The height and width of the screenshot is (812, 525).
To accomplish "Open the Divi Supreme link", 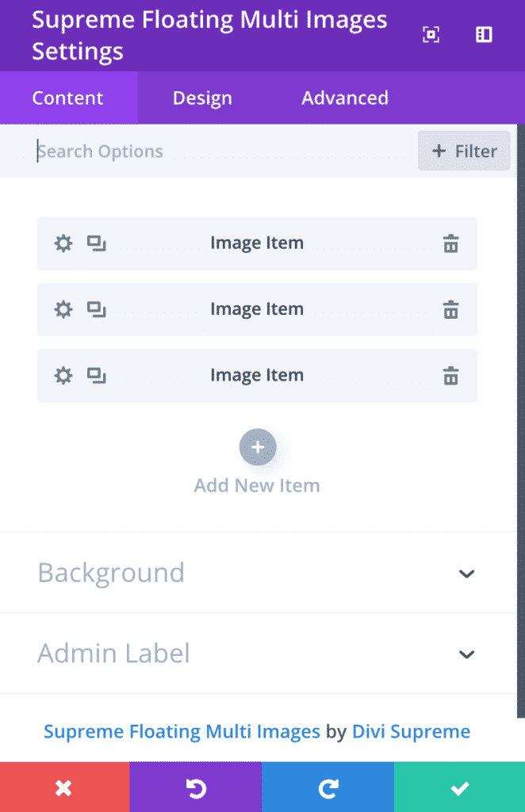I will pos(411,731).
